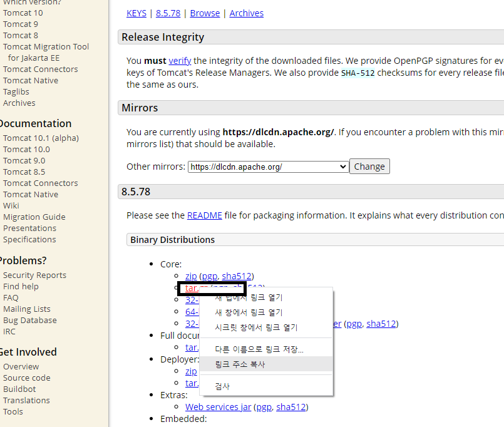
Task: Open the sha512 link after Windows Service Installer
Action: (381, 324)
